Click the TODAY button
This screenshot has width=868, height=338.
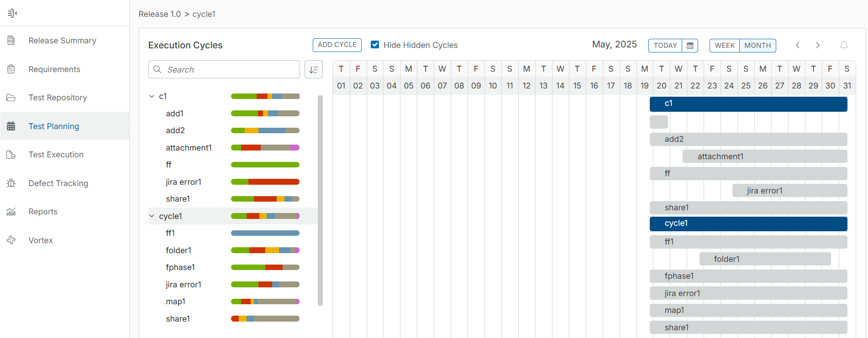click(x=665, y=46)
